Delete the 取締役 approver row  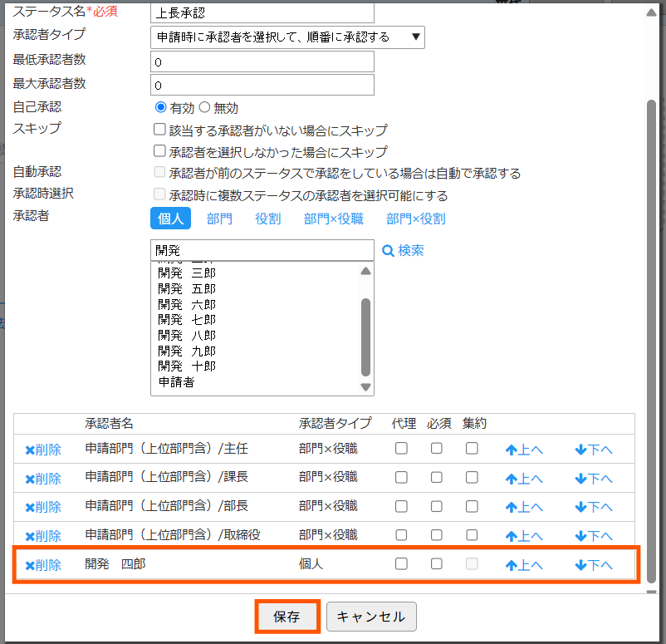coord(43,536)
